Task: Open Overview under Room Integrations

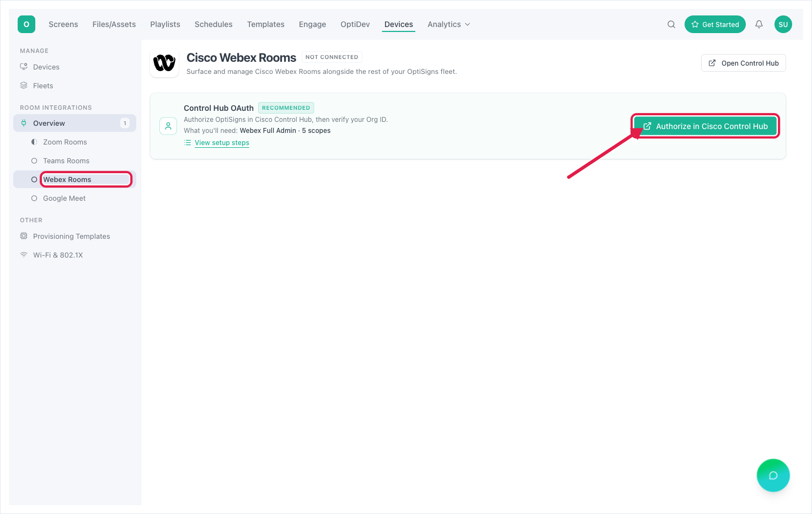Action: tap(74, 123)
